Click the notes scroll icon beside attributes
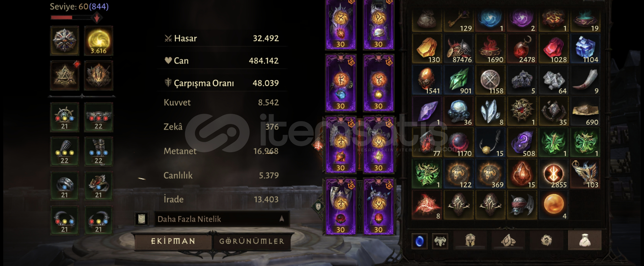This screenshot has height=266, width=644. click(142, 219)
